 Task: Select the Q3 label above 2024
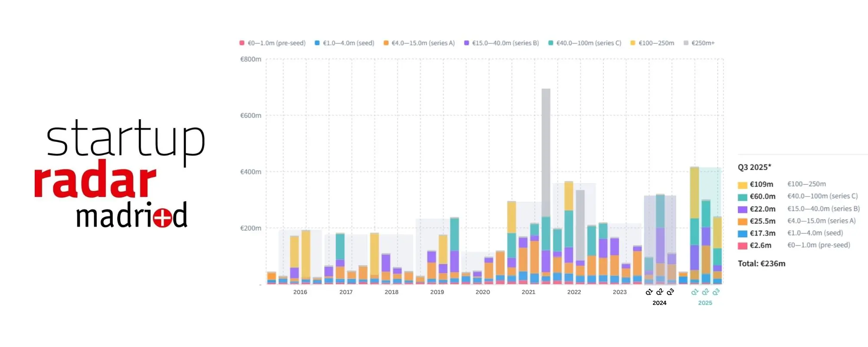coord(671,292)
